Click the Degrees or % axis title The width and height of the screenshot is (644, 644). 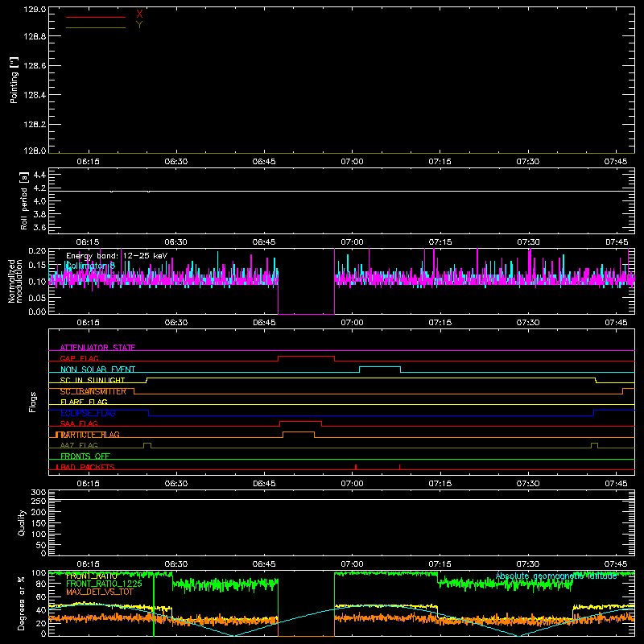click(x=22, y=603)
